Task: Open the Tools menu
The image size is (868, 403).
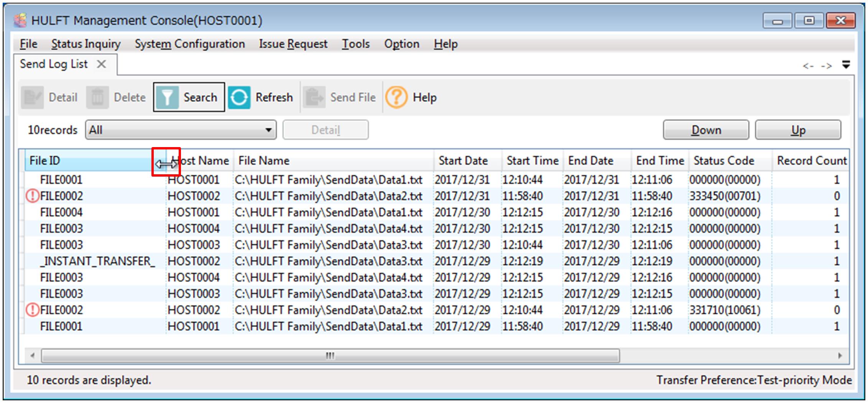Action: pyautogui.click(x=356, y=44)
